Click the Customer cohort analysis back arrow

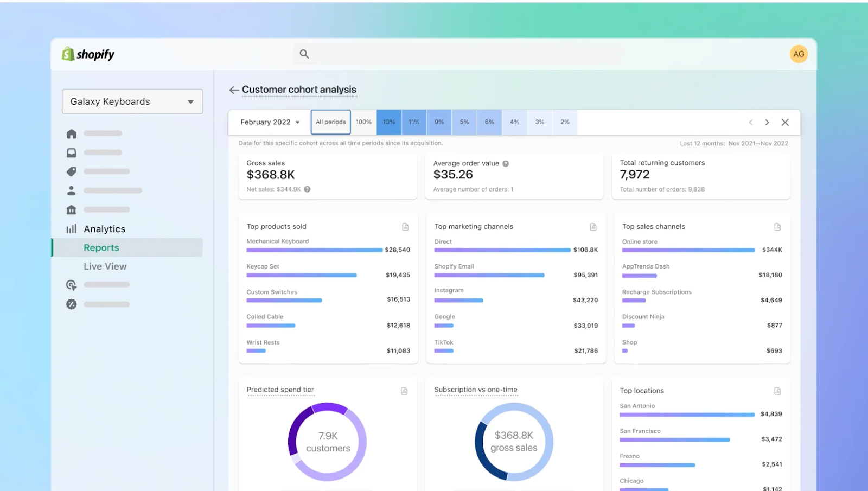tap(233, 90)
